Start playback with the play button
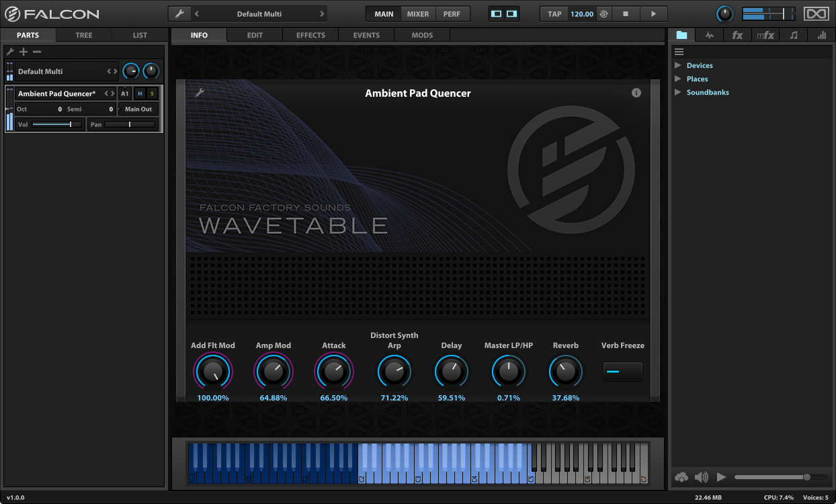Viewport: 836px width, 504px height. (653, 13)
